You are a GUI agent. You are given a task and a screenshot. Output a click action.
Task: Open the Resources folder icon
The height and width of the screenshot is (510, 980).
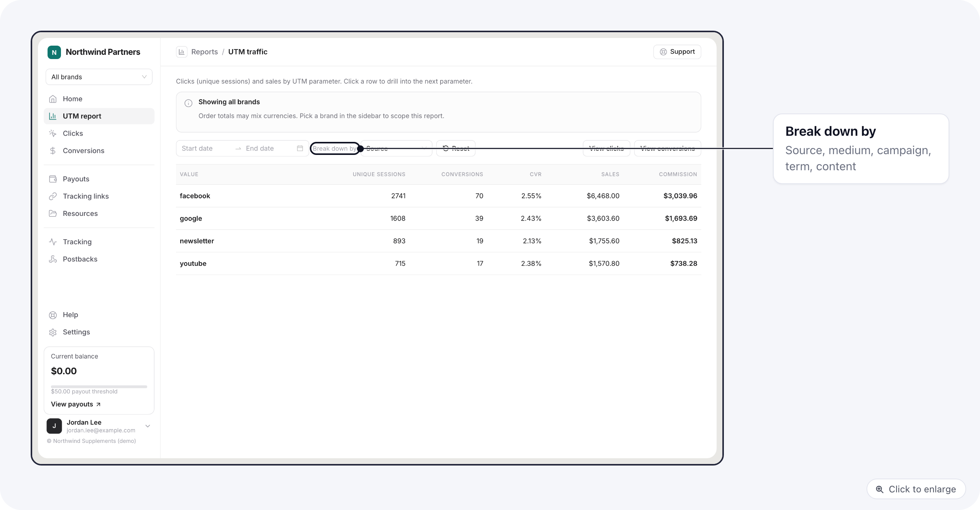tap(53, 214)
